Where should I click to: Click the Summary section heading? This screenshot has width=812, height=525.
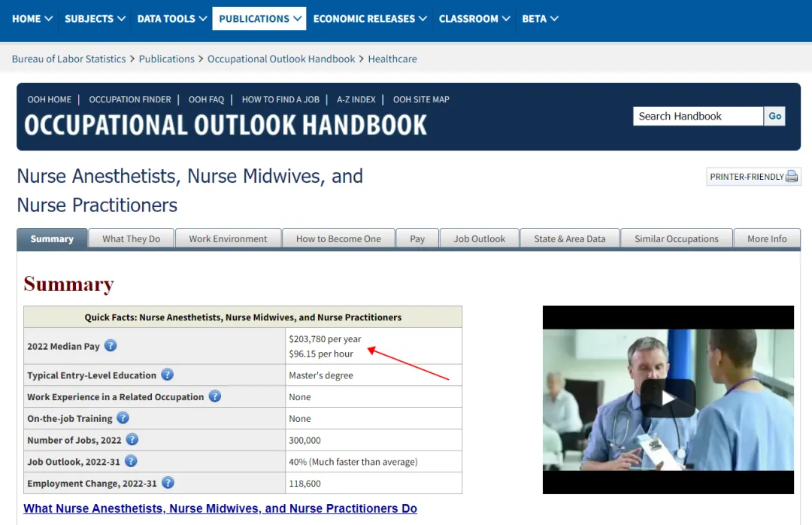point(69,284)
